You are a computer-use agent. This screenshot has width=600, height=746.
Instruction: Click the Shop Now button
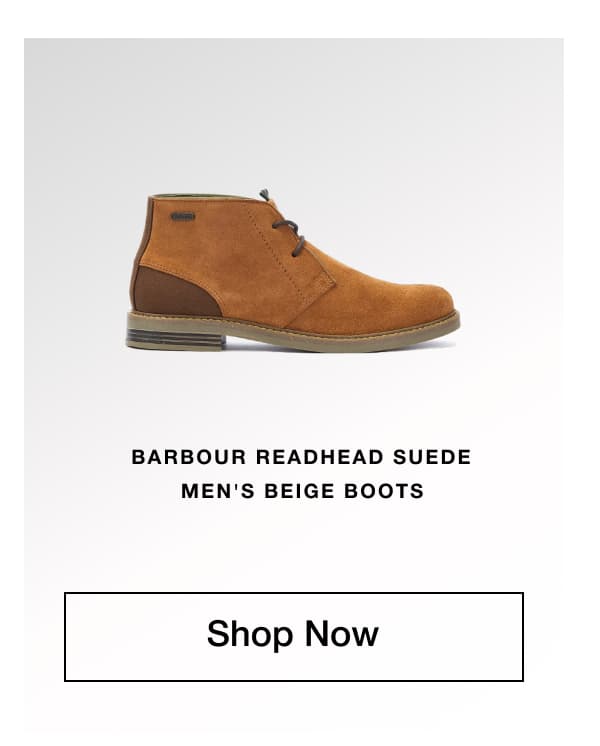[x=294, y=636]
